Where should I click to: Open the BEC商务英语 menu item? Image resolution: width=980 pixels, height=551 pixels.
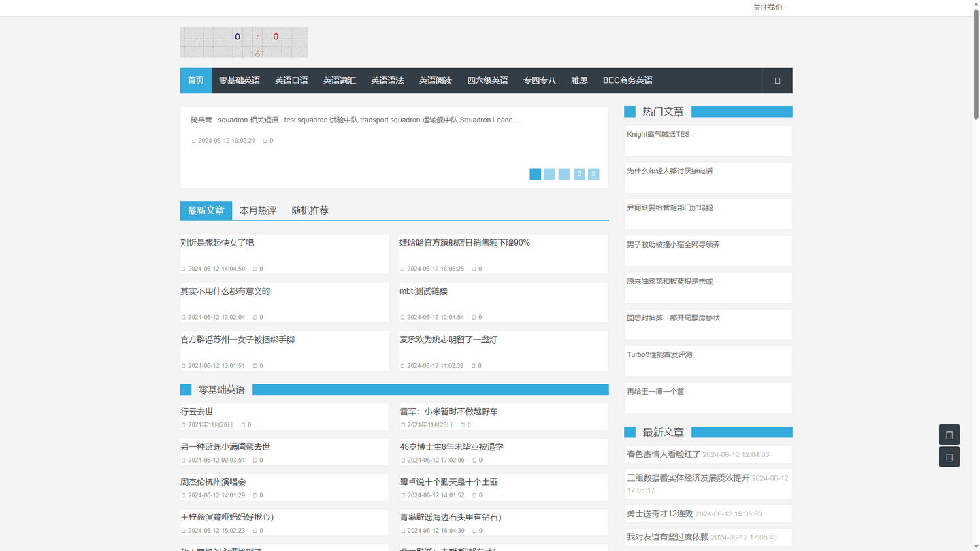point(627,80)
